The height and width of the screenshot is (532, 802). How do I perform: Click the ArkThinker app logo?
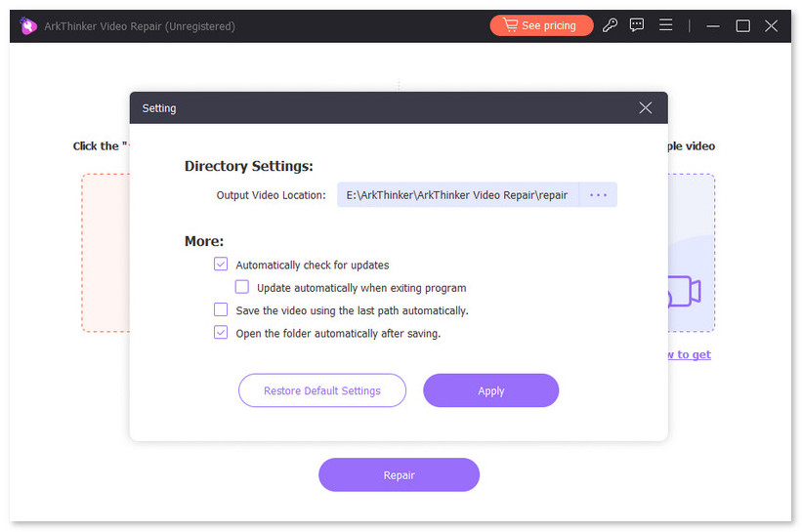click(x=28, y=25)
